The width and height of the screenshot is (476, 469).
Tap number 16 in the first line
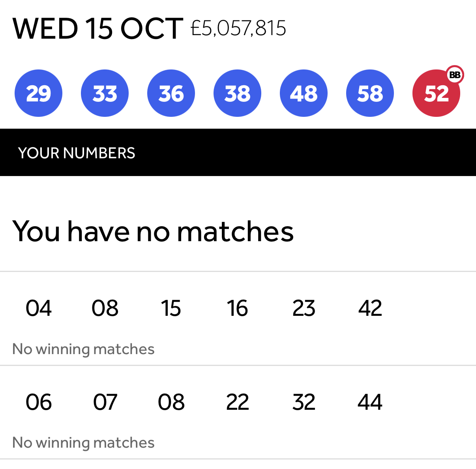[237, 308]
